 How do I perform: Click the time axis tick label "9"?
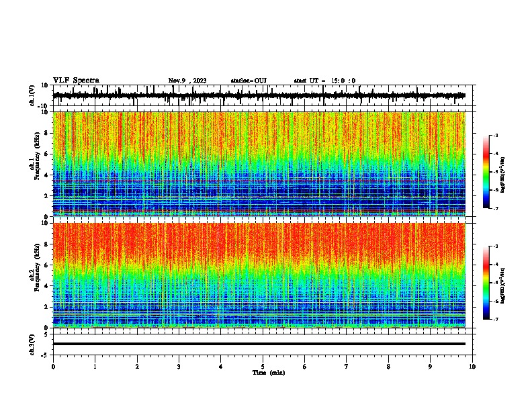click(430, 367)
